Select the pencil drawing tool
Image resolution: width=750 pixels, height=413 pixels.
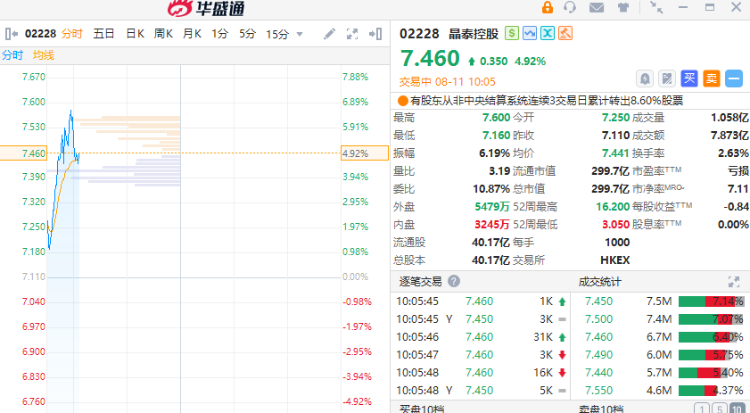[x=329, y=33]
